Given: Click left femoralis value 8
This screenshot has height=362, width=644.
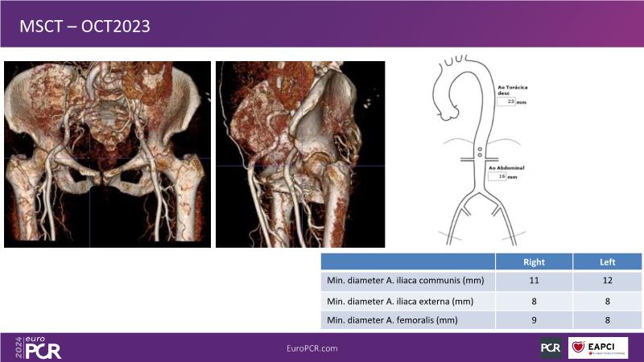Looking at the screenshot, I should pyautogui.click(x=608, y=321).
